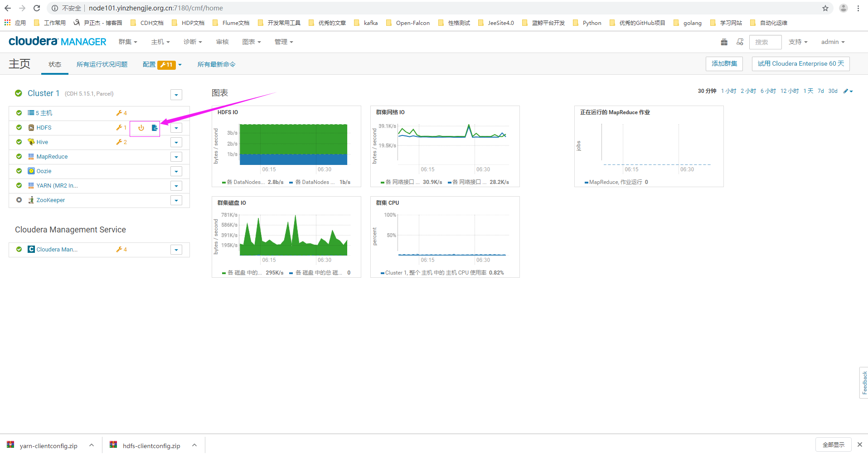Select the 所有最新命令 tab
Screen dimensions: 868x454
216,65
